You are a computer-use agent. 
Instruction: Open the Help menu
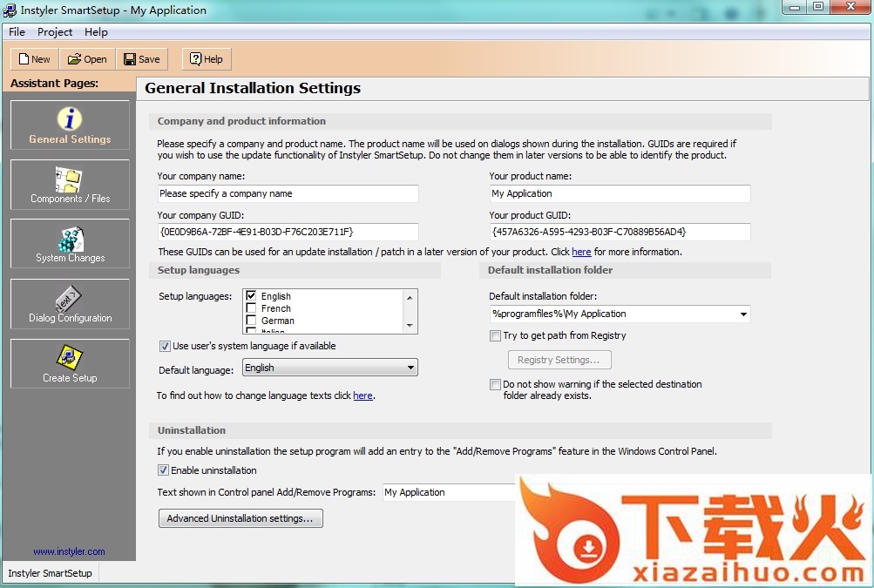[x=96, y=31]
